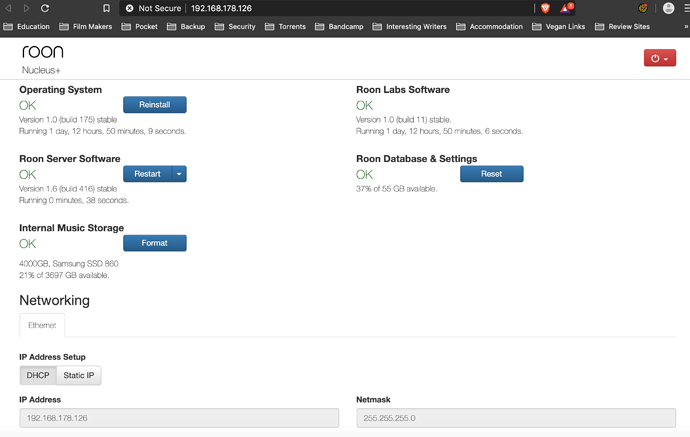690x437 pixels.
Task: Click the Netmask field
Action: (516, 418)
